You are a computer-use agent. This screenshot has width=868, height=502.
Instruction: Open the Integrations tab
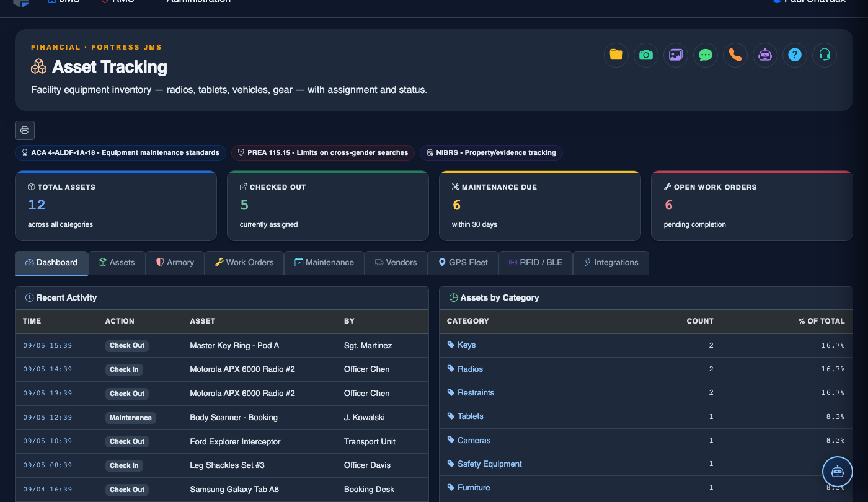(x=611, y=263)
